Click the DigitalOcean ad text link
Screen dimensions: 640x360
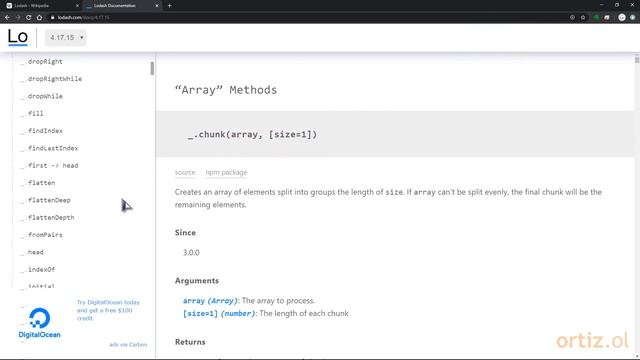click(108, 310)
